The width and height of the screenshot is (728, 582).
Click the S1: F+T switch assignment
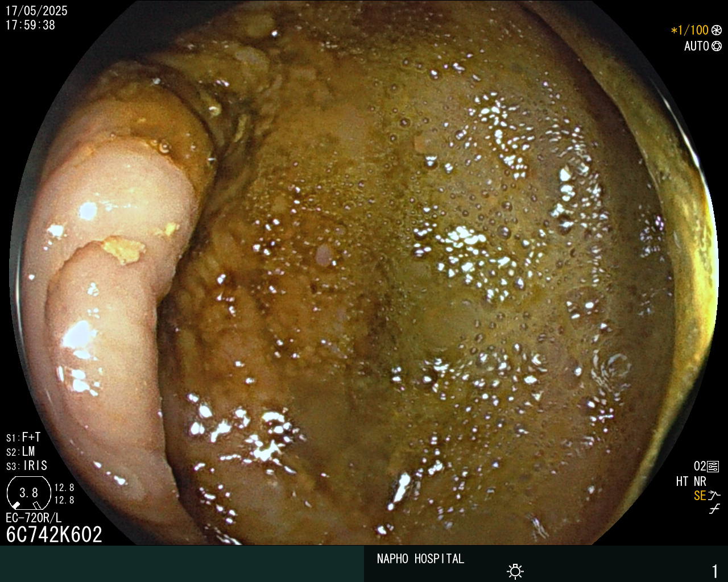point(23,437)
